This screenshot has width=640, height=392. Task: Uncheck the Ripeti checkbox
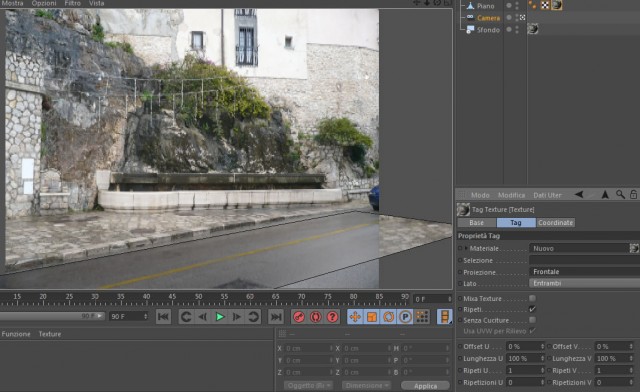pyautogui.click(x=532, y=309)
